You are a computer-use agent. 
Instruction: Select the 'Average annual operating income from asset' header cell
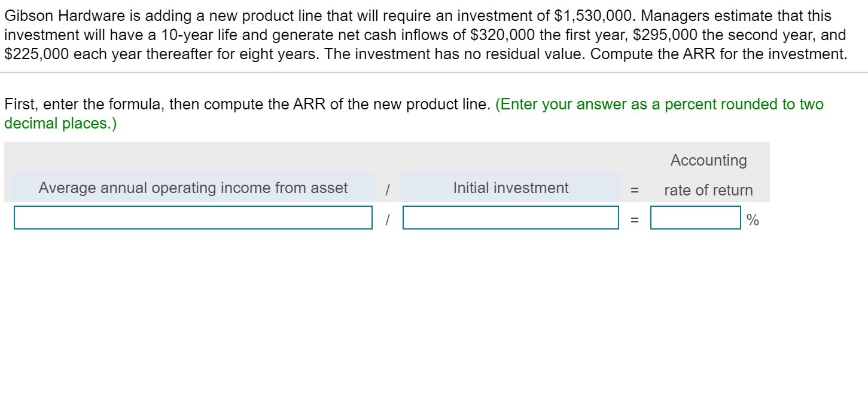coord(193,188)
